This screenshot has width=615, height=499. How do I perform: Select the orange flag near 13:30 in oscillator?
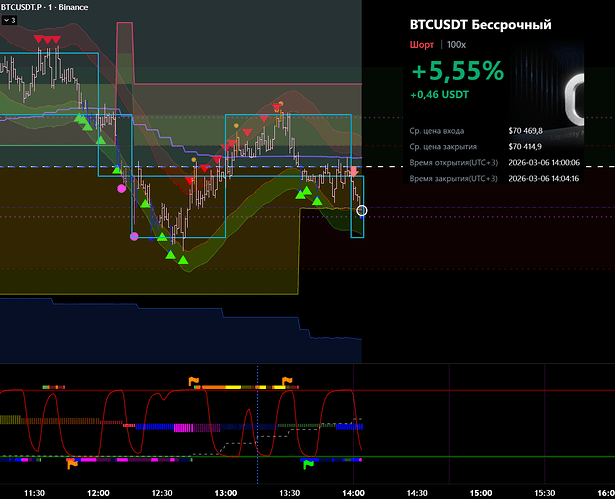(x=288, y=380)
